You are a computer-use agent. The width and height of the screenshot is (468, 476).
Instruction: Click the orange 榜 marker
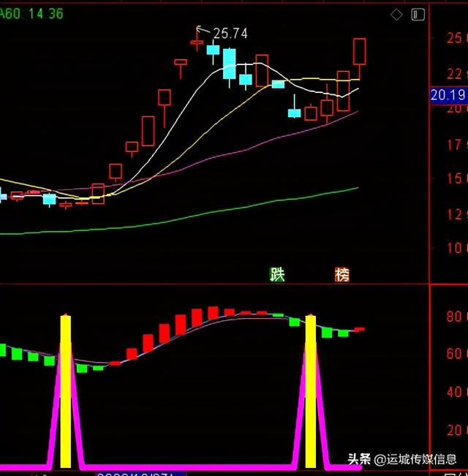[x=342, y=274]
